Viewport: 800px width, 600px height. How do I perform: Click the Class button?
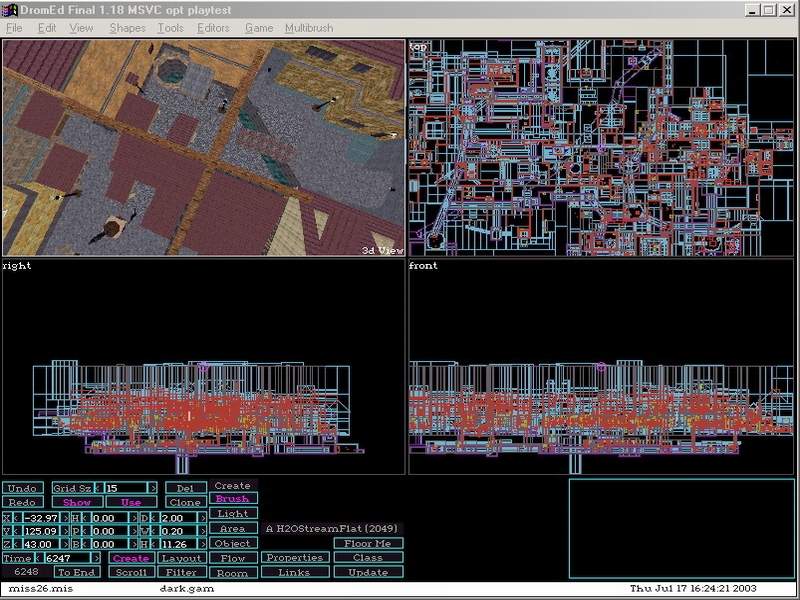[368, 558]
